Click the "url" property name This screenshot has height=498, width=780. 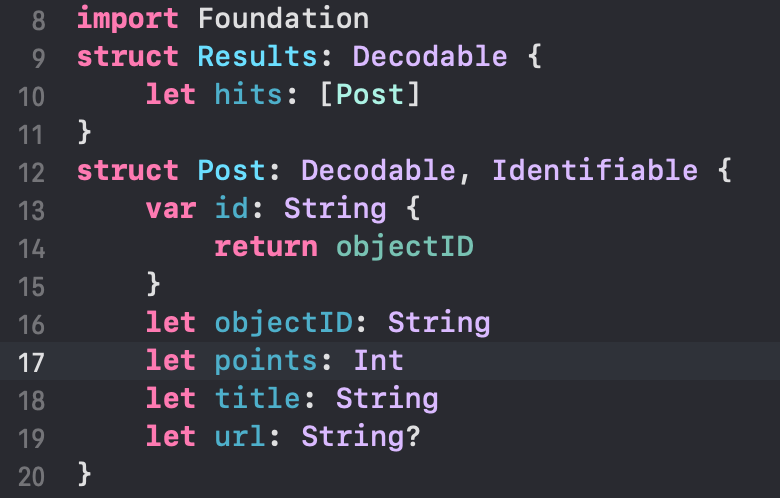point(240,436)
